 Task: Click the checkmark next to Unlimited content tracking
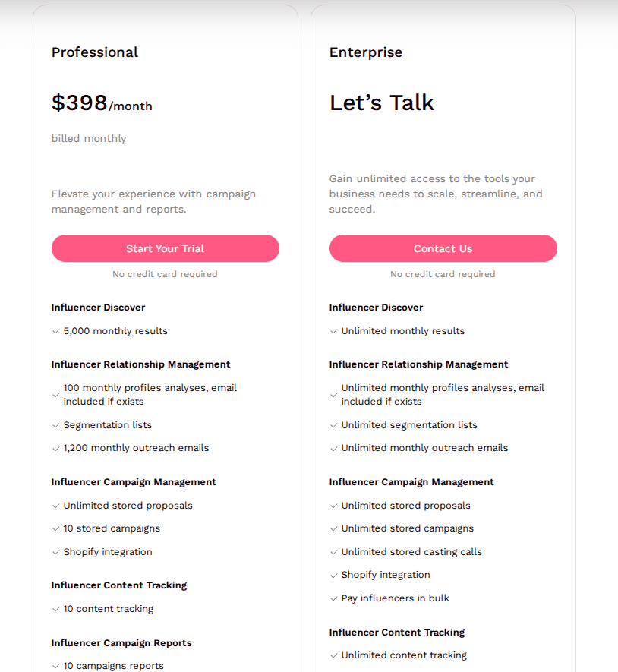(x=334, y=655)
